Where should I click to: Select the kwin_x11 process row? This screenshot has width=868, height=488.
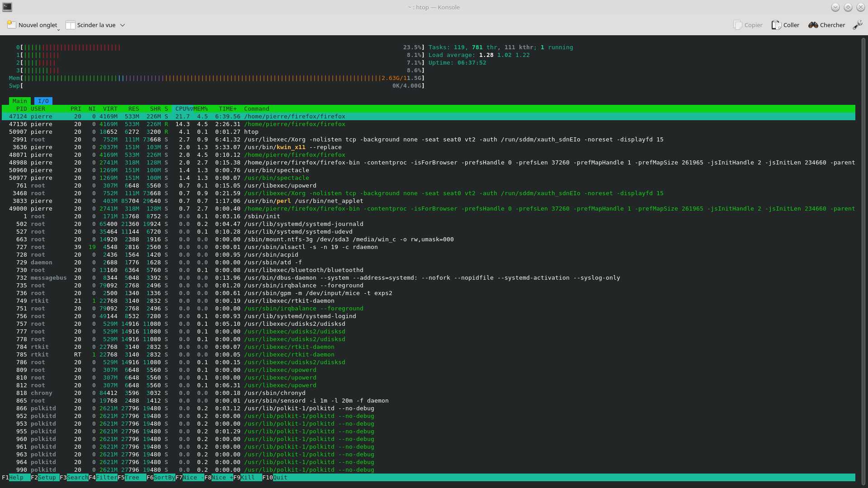429,147
